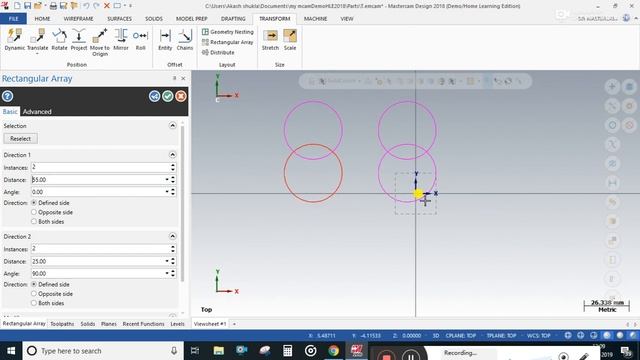The image size is (640, 360).
Task: Open Translate tool dropdown arrow
Action: point(38,54)
